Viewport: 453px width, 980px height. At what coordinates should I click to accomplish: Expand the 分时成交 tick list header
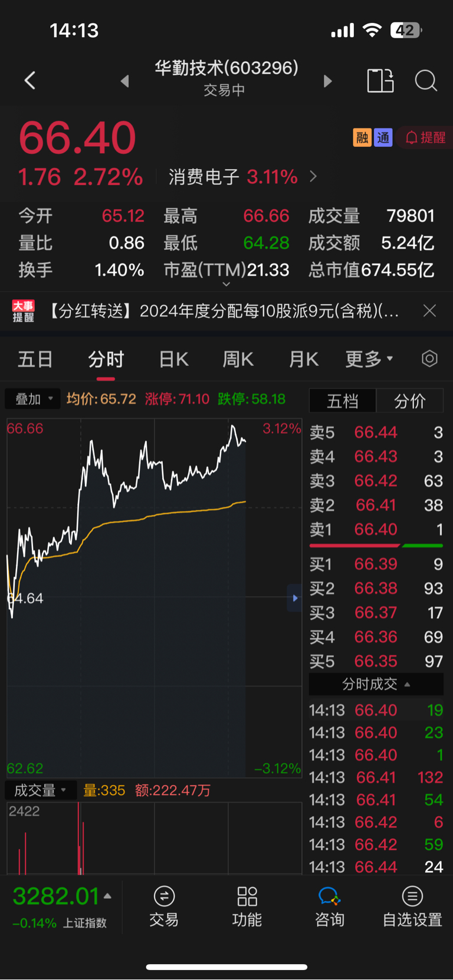tap(376, 684)
